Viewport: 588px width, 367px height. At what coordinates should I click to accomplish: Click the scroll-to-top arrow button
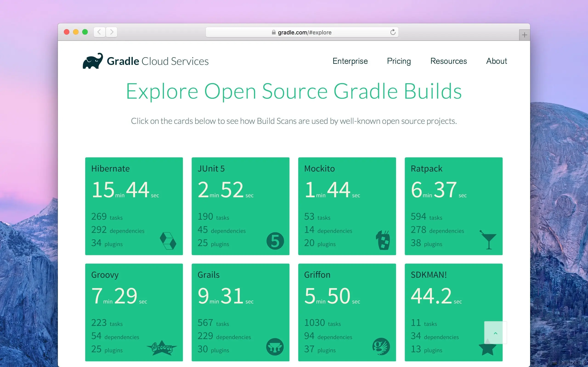click(x=496, y=333)
